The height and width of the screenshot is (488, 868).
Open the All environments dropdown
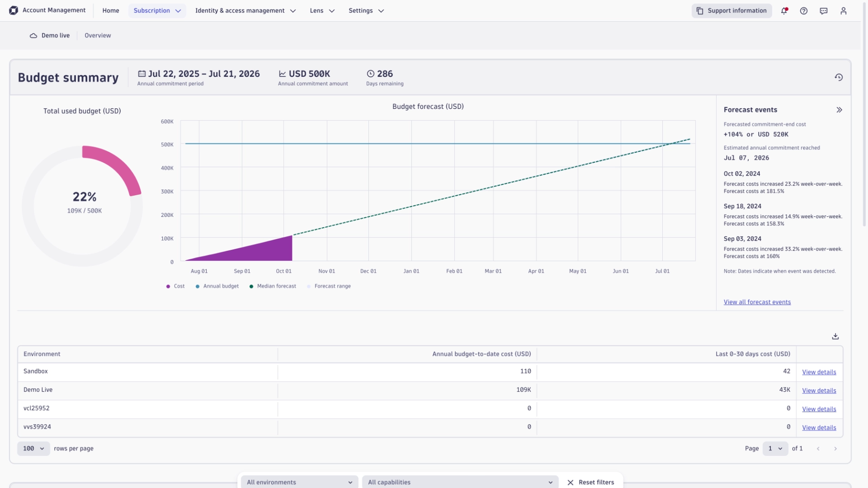pos(298,482)
